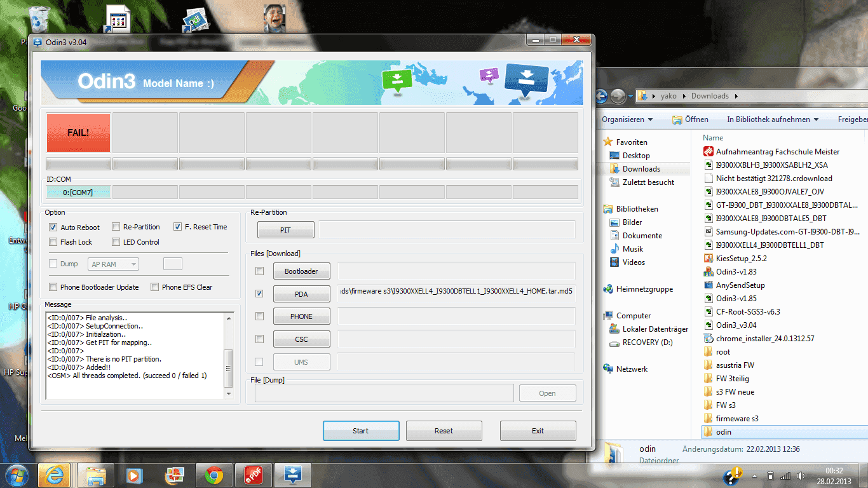Click the Start button in Odin3

pyautogui.click(x=361, y=431)
